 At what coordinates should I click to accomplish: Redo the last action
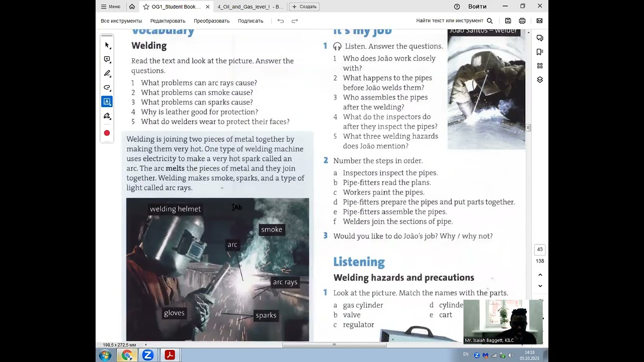(295, 21)
